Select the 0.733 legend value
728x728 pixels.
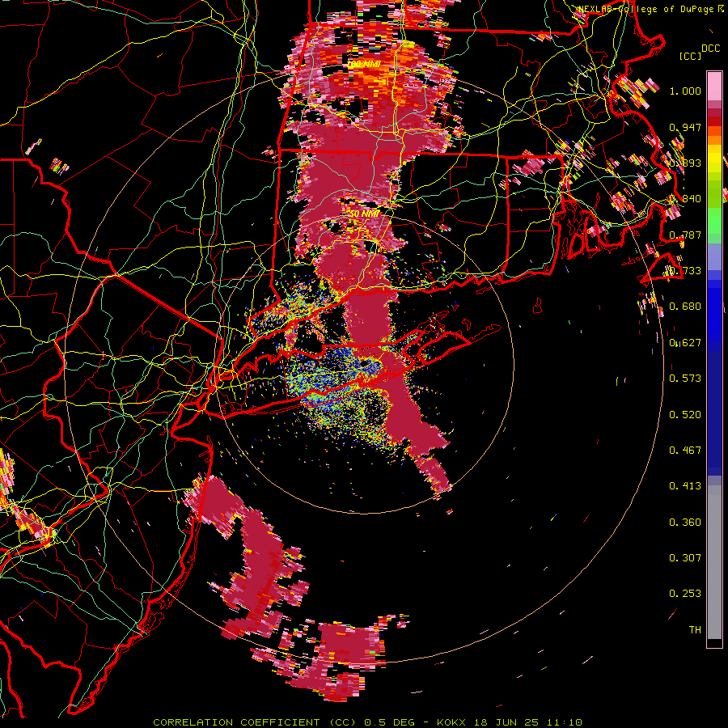[685, 271]
